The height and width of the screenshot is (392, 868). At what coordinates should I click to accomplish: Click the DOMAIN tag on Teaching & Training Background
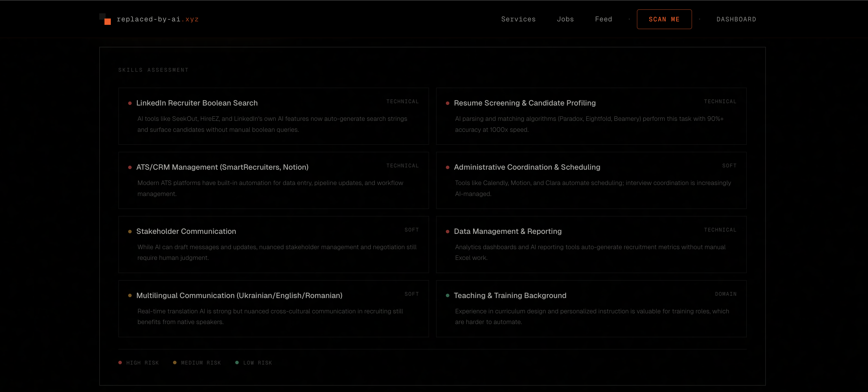[726, 294]
